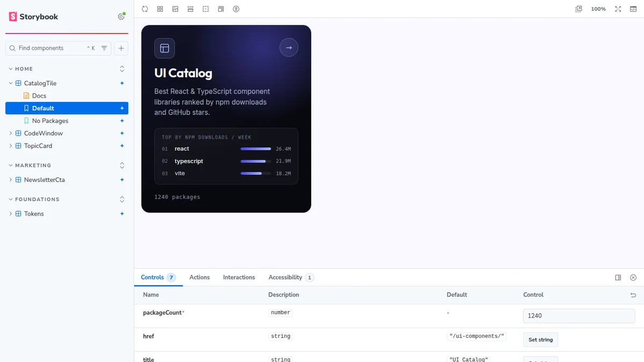Open the viewport size selector icon
This screenshot has width=644, height=362.
(221, 9)
